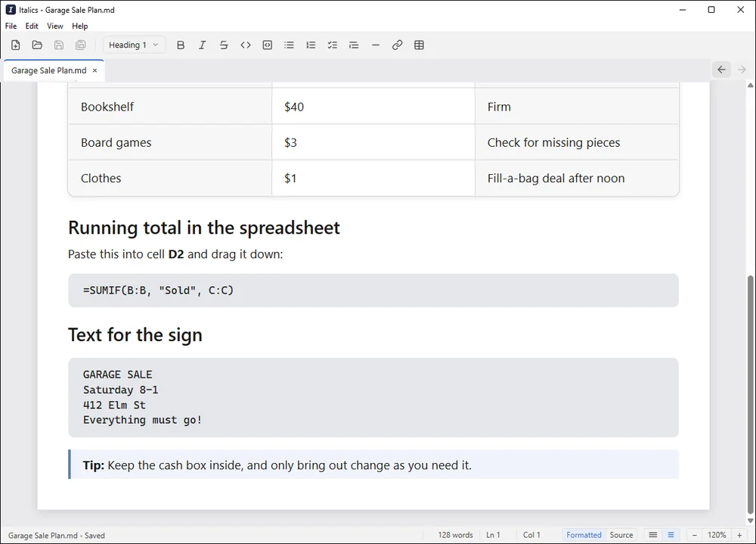This screenshot has width=756, height=544.
Task: Insert a table
Action: tap(419, 45)
